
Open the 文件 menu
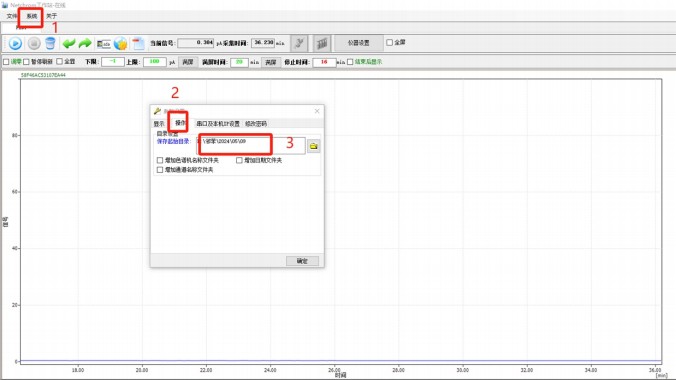tap(12, 16)
